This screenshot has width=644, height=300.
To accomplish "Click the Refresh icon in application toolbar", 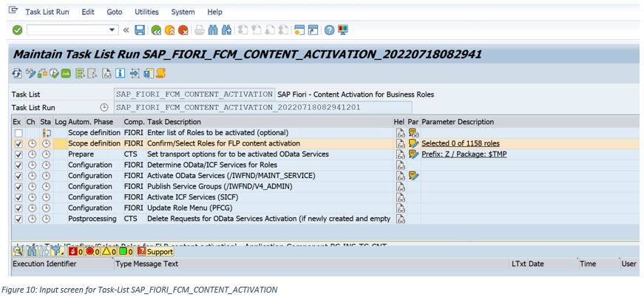I will tap(17, 73).
